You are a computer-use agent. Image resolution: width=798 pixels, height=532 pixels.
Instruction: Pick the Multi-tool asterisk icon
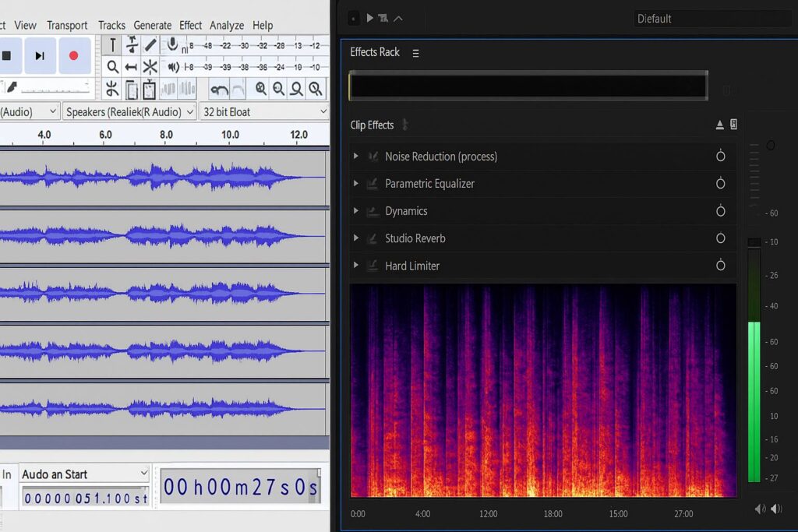(x=150, y=67)
